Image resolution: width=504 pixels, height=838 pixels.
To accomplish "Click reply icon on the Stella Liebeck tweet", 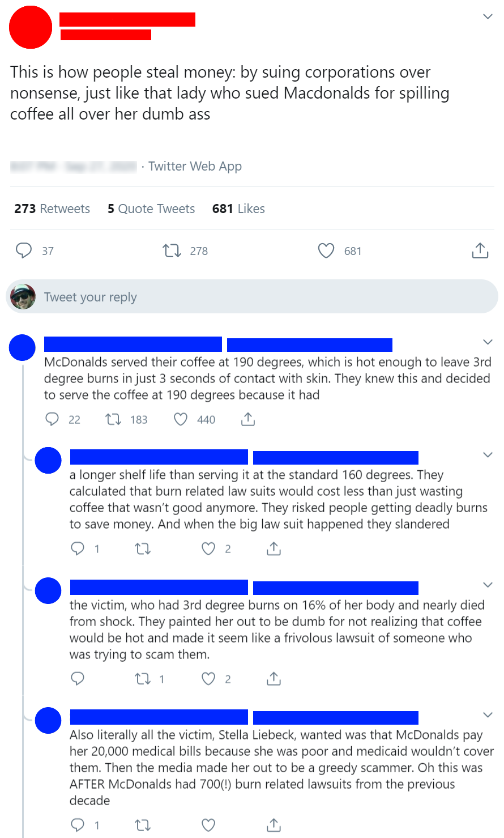I will (x=78, y=825).
